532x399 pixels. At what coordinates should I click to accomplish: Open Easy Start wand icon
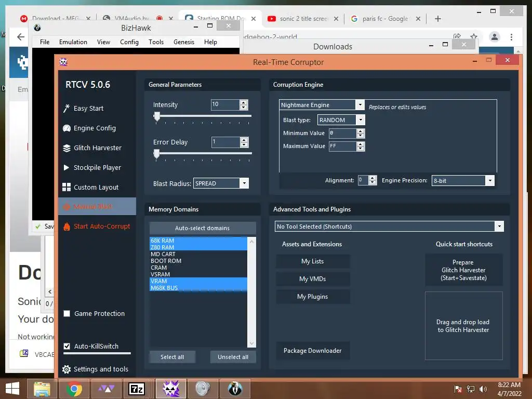[x=66, y=108]
